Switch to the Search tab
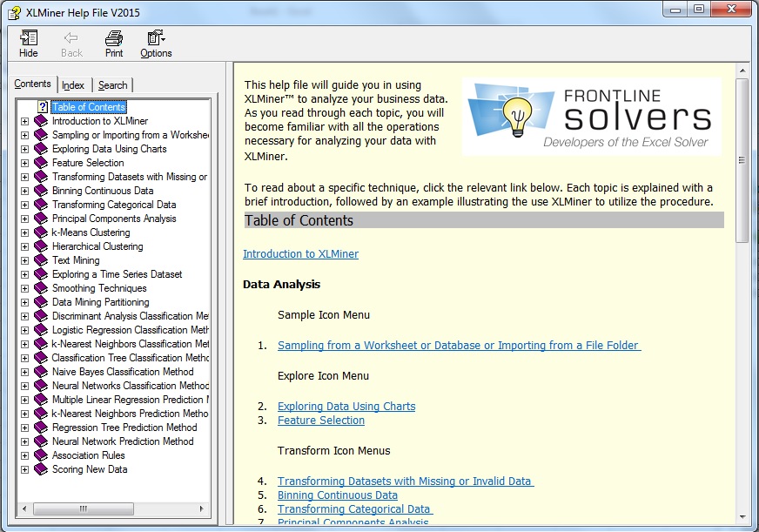 click(113, 84)
